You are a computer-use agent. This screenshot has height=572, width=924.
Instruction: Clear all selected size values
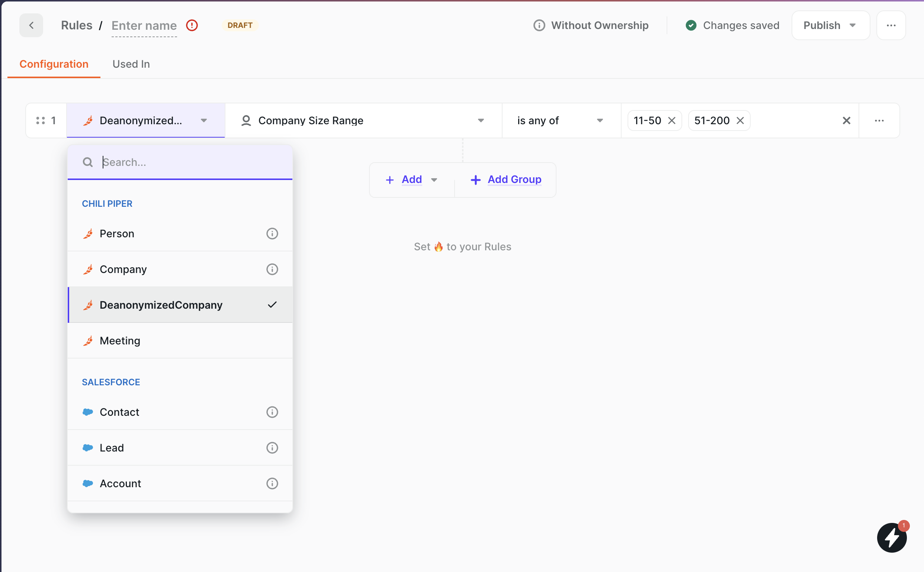pos(846,120)
